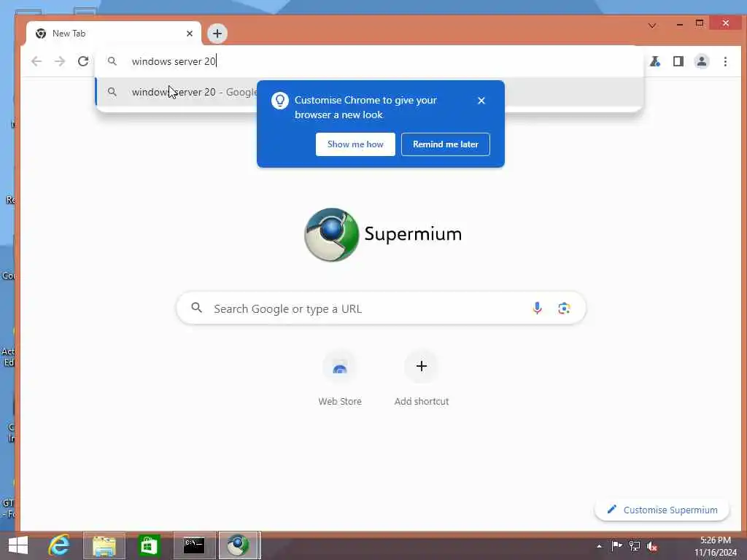Viewport: 747px width, 560px height.
Task: Open the Action Center flag icon
Action: pyautogui.click(x=616, y=545)
